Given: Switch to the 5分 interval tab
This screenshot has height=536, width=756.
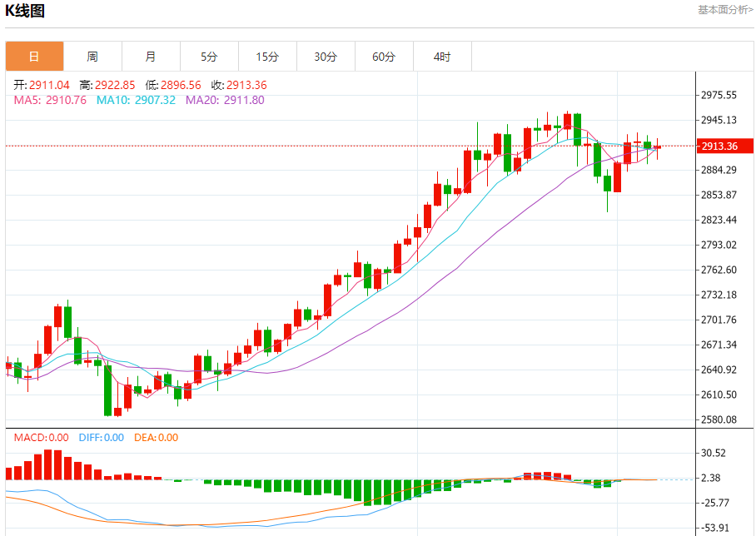Looking at the screenshot, I should tap(209, 57).
